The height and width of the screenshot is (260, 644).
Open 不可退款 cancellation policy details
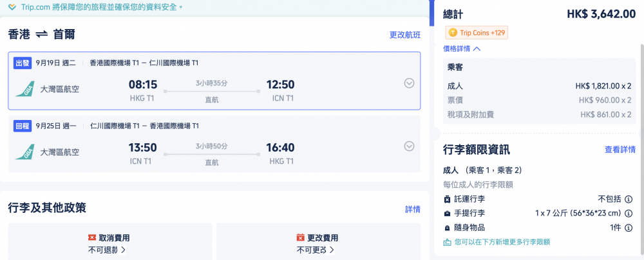(x=107, y=250)
